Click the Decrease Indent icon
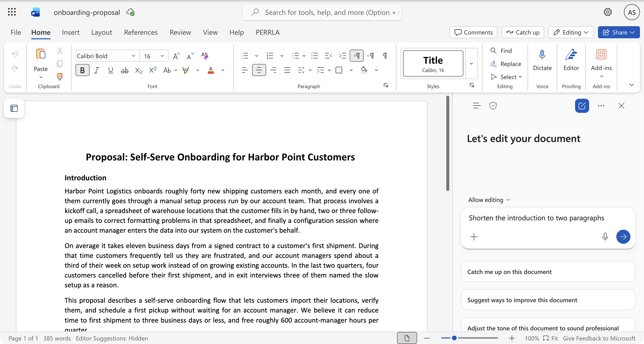Image resolution: width=644 pixels, height=344 pixels. click(329, 56)
